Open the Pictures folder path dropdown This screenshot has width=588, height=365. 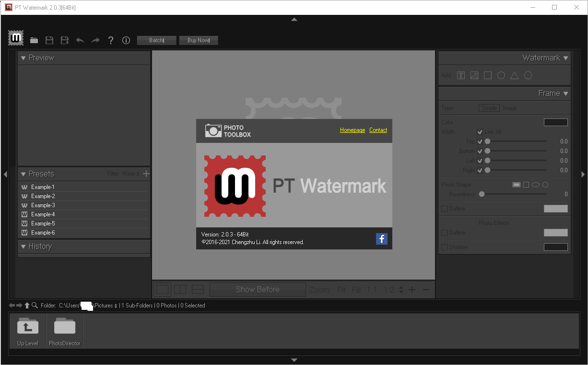tap(116, 306)
